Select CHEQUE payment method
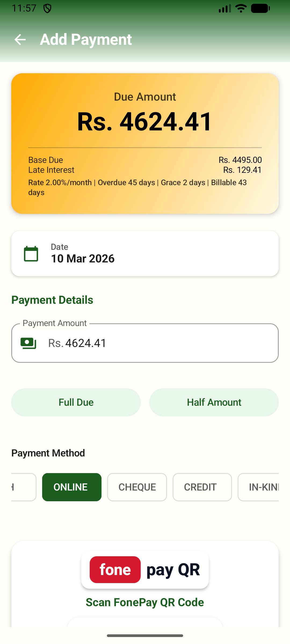Image resolution: width=290 pixels, height=644 pixels. click(x=137, y=487)
